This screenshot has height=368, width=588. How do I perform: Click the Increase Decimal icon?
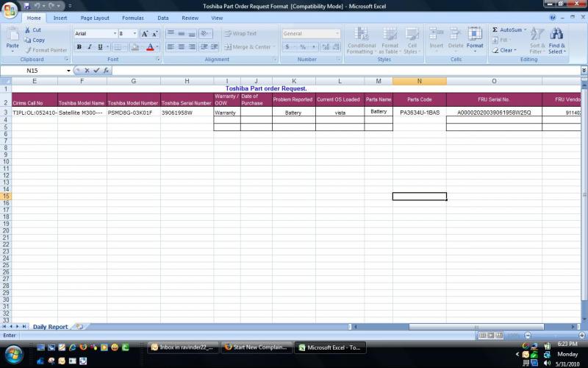click(x=326, y=47)
